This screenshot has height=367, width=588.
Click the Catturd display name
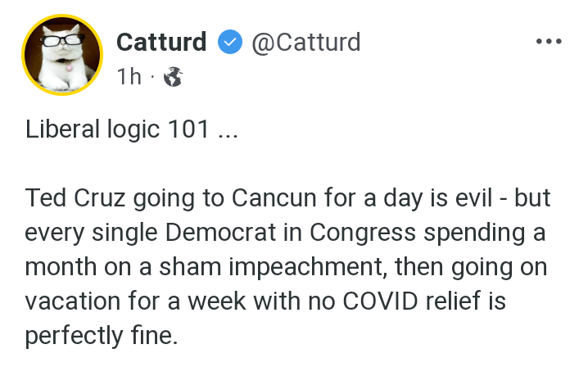tap(162, 41)
